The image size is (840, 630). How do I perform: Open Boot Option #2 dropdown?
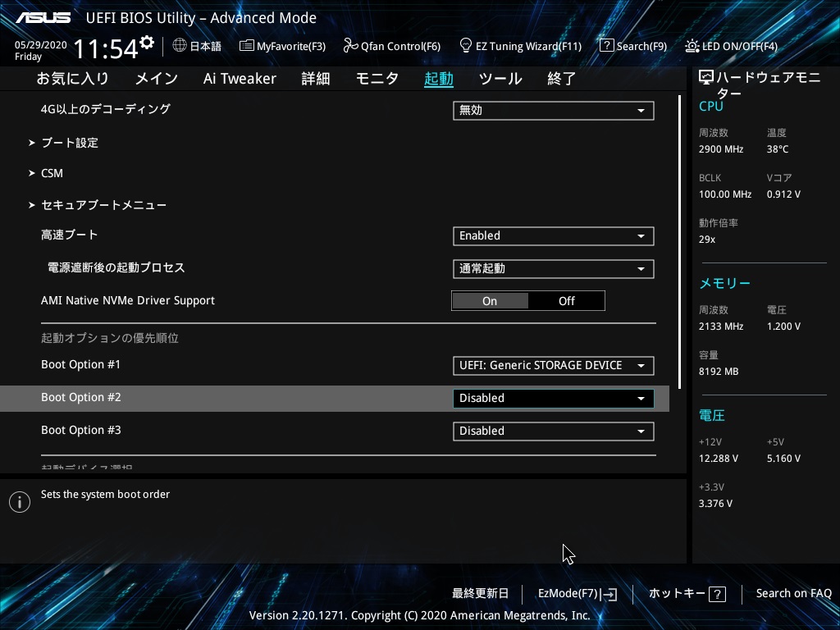[x=554, y=399]
